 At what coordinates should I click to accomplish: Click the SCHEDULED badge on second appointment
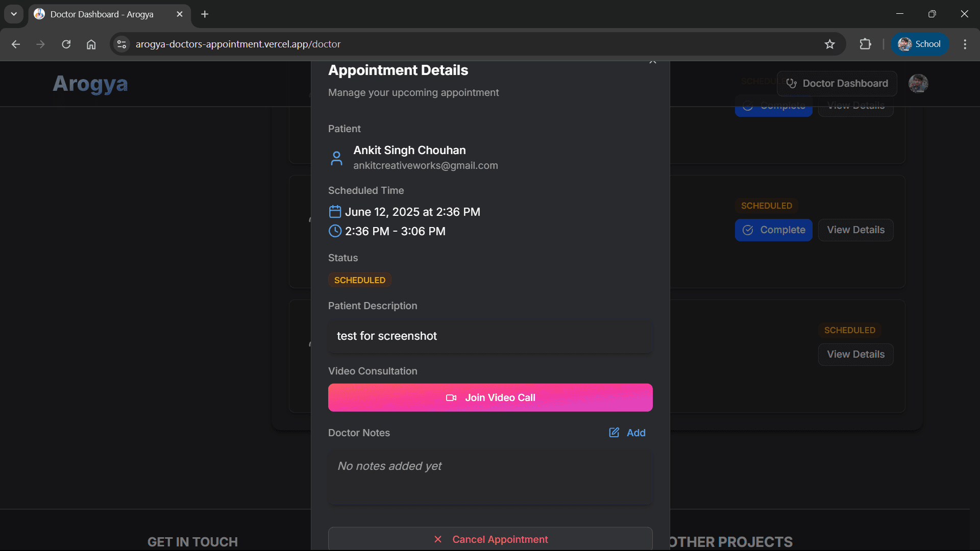[766, 206]
